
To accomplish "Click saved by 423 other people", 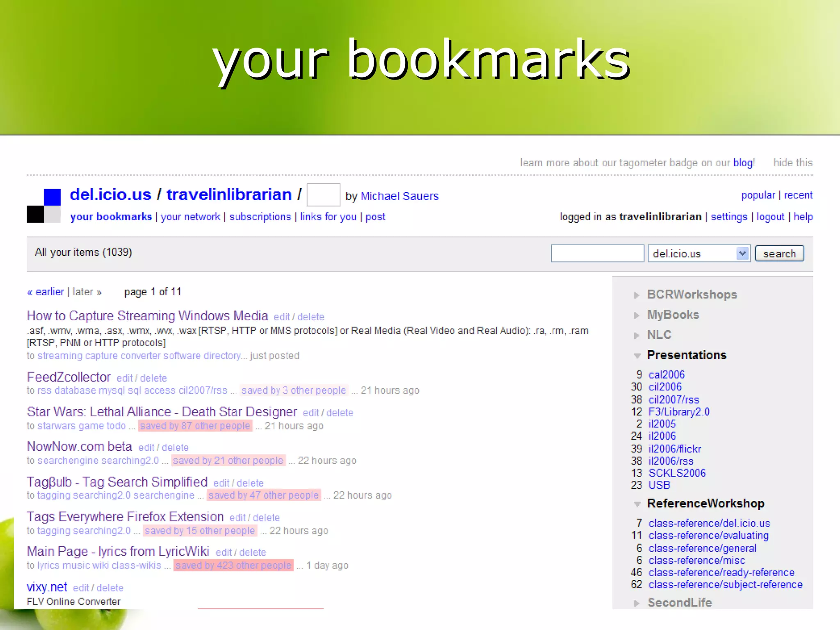I will click(x=233, y=566).
